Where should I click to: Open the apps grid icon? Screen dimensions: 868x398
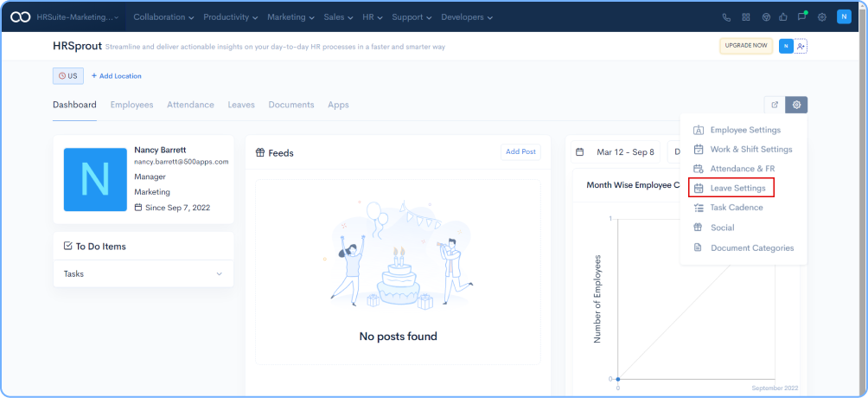[746, 17]
